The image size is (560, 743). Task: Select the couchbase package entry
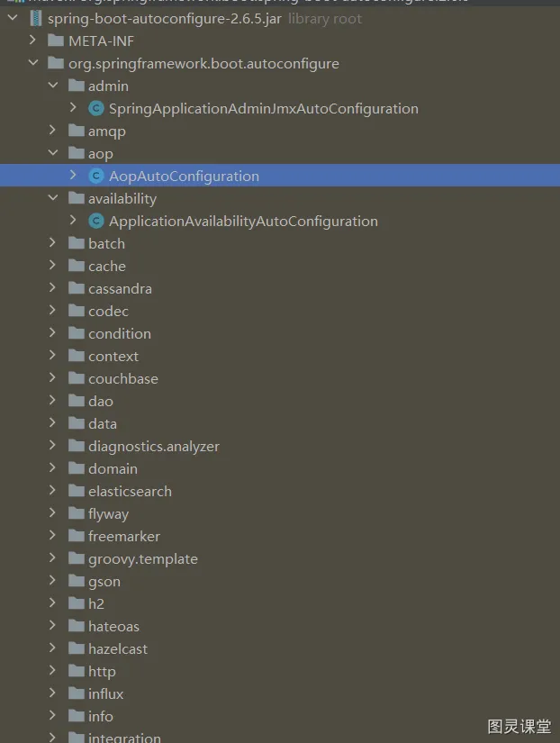pos(122,378)
